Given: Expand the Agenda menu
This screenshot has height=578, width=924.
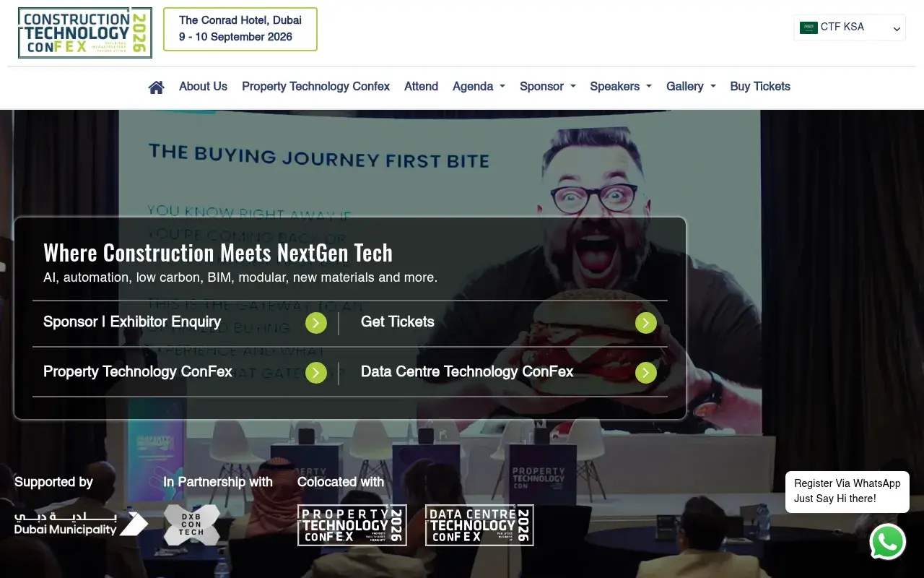Looking at the screenshot, I should point(479,87).
